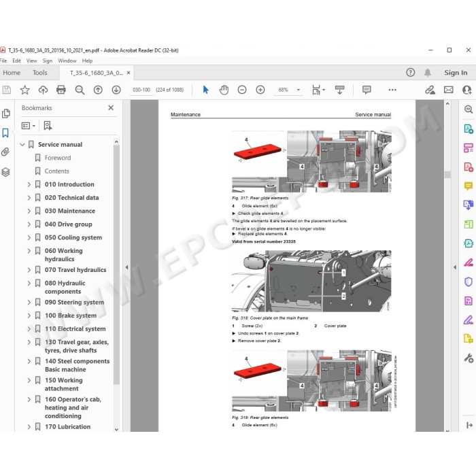This screenshot has width=476, height=476.
Task: Activate the Hand pan tool
Action: click(224, 90)
